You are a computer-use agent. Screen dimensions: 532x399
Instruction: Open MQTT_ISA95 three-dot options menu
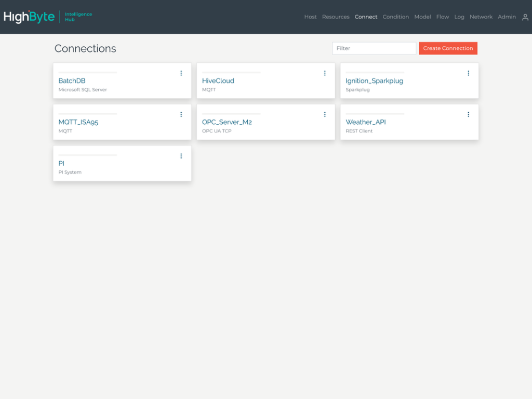pyautogui.click(x=181, y=114)
